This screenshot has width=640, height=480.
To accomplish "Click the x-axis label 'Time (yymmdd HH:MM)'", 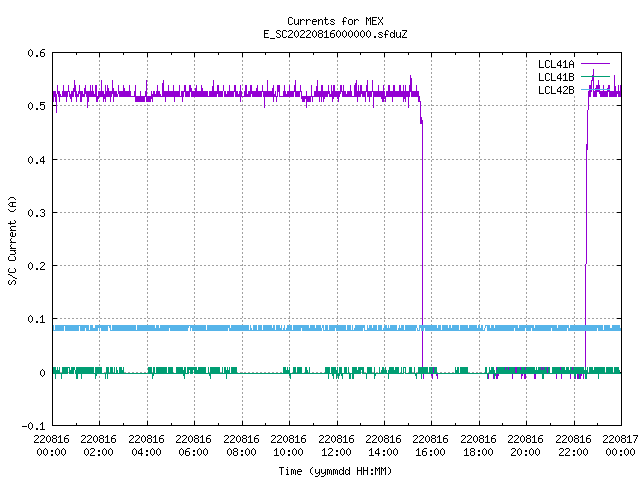I will point(335,471).
